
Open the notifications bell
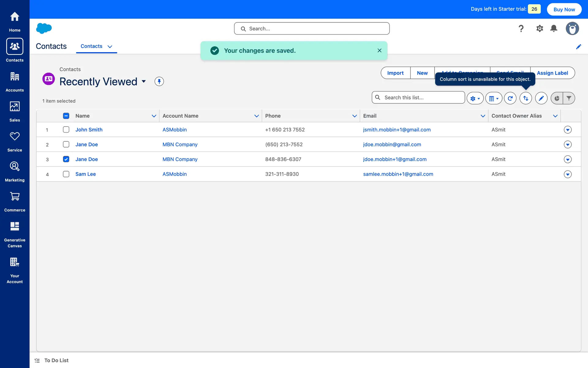pyautogui.click(x=553, y=29)
